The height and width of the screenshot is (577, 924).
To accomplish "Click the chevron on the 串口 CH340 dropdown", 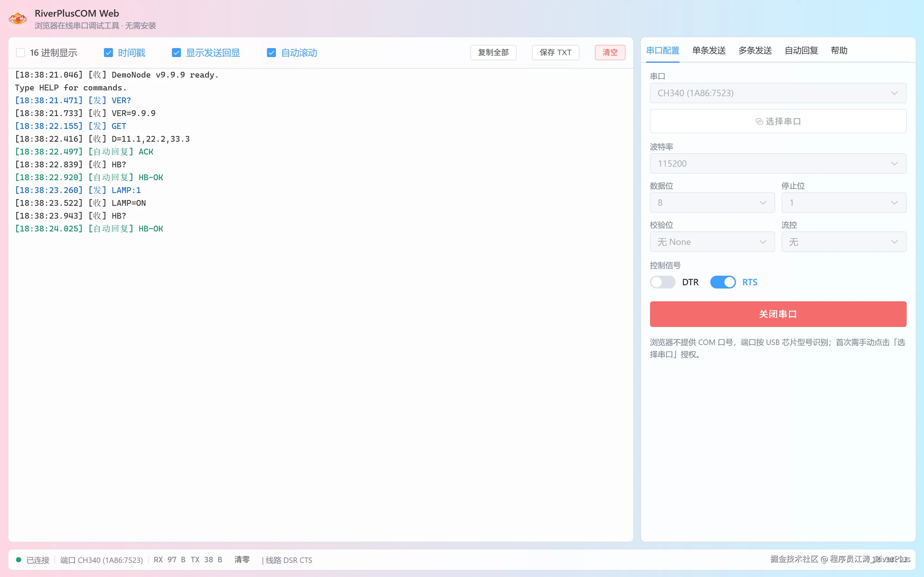I will pyautogui.click(x=894, y=93).
